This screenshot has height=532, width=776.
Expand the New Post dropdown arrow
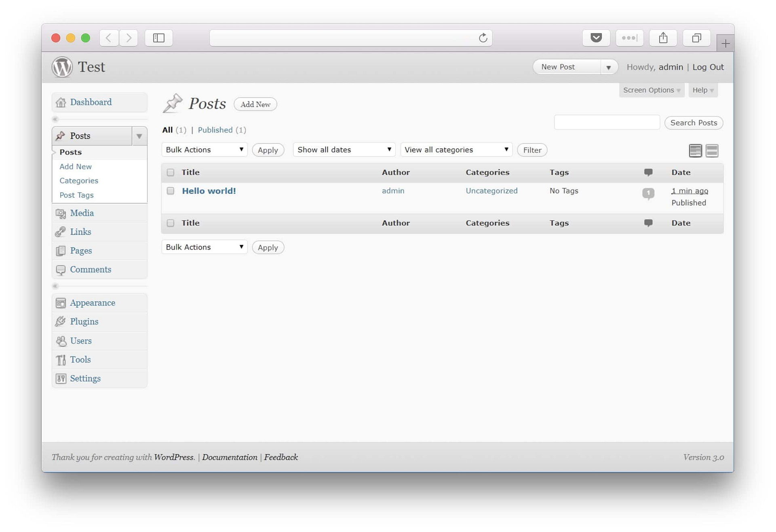(x=609, y=68)
